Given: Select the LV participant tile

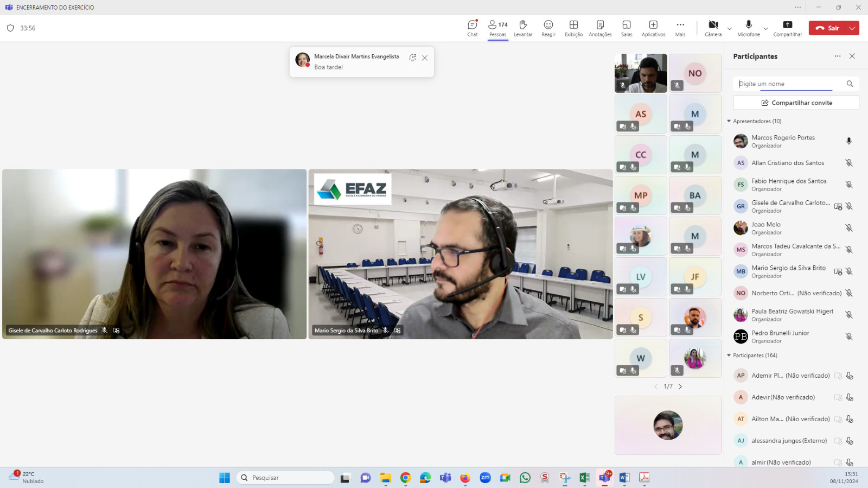Looking at the screenshot, I should click(641, 277).
